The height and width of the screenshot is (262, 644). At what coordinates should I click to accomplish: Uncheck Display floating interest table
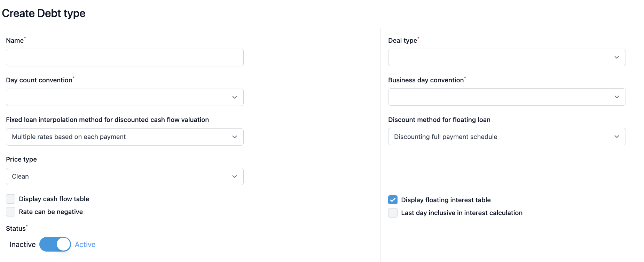coord(393,200)
